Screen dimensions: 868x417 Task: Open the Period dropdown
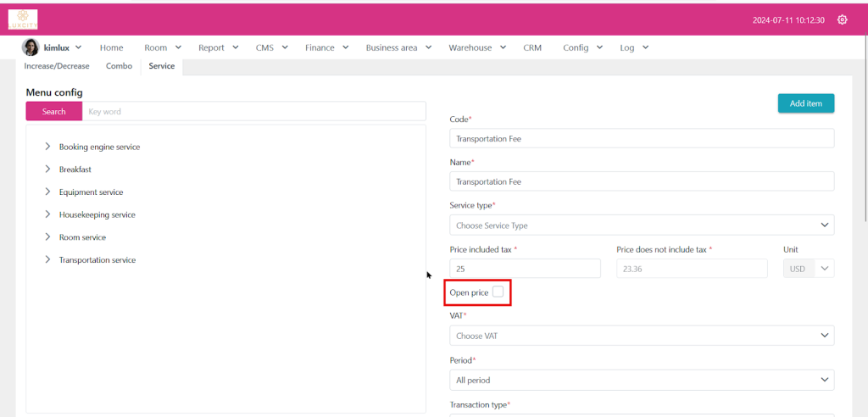pyautogui.click(x=641, y=380)
